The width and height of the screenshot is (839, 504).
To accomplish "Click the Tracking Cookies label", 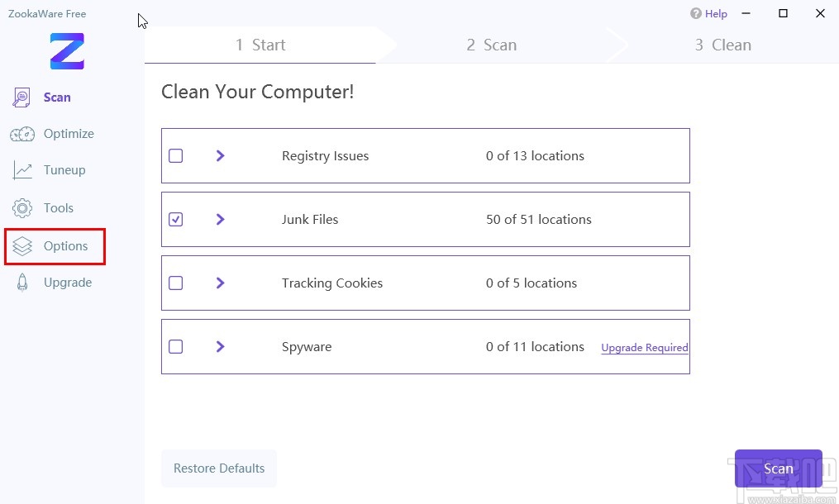I will pyautogui.click(x=332, y=283).
